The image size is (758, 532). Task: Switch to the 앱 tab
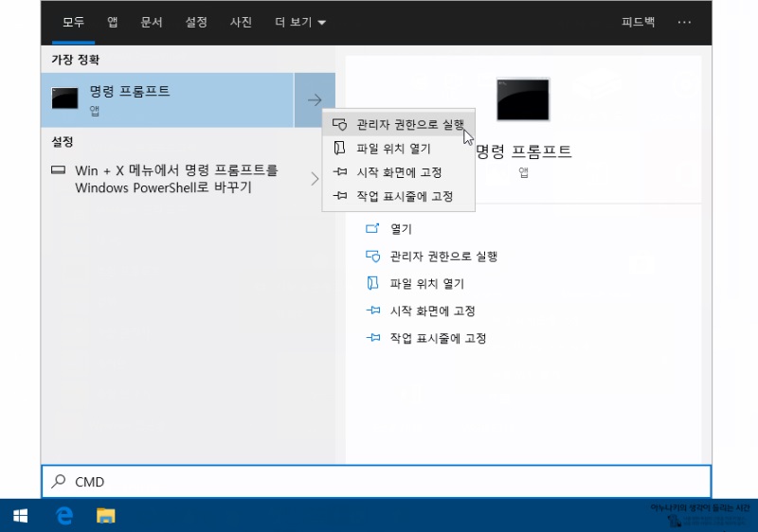point(113,22)
